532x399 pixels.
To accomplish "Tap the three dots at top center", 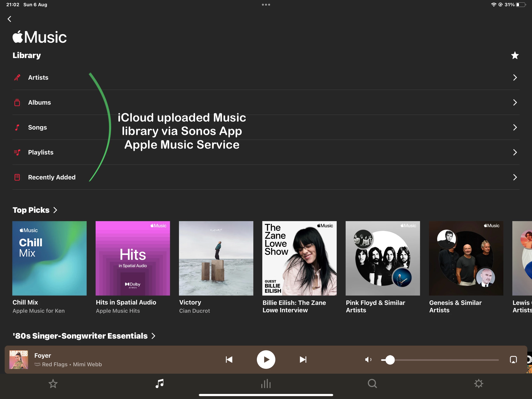I will click(x=266, y=4).
